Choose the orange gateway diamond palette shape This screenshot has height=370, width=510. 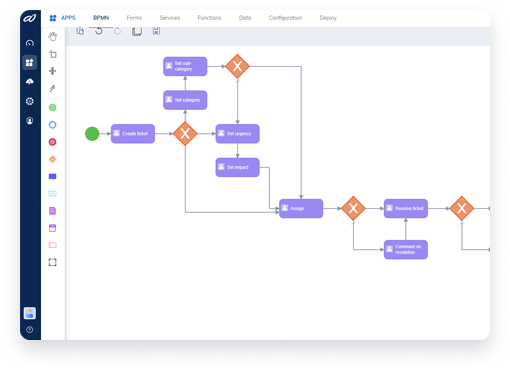click(x=52, y=159)
